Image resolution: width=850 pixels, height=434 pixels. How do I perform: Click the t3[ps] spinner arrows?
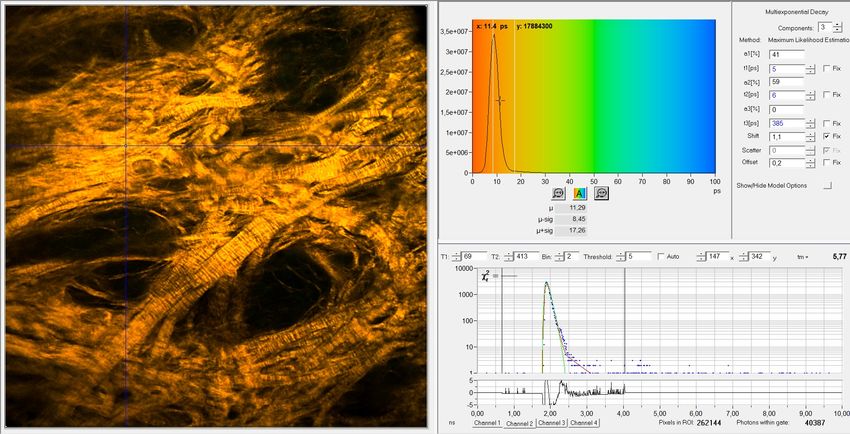[810, 124]
